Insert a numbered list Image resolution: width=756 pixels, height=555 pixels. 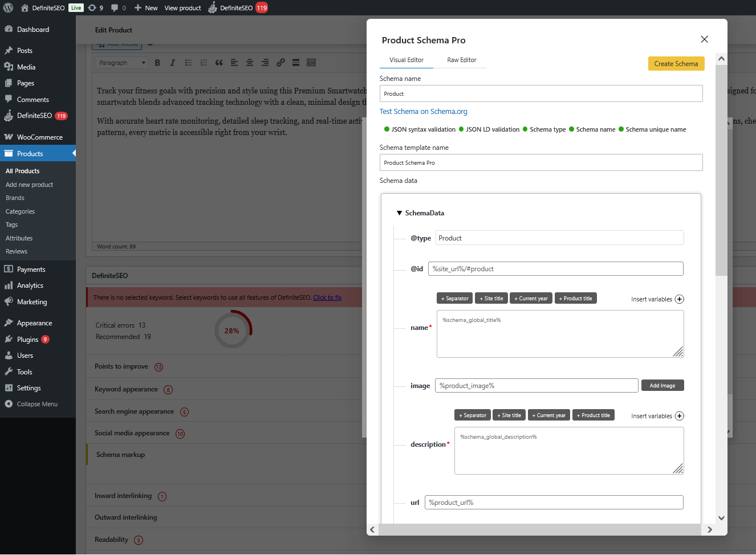click(204, 63)
